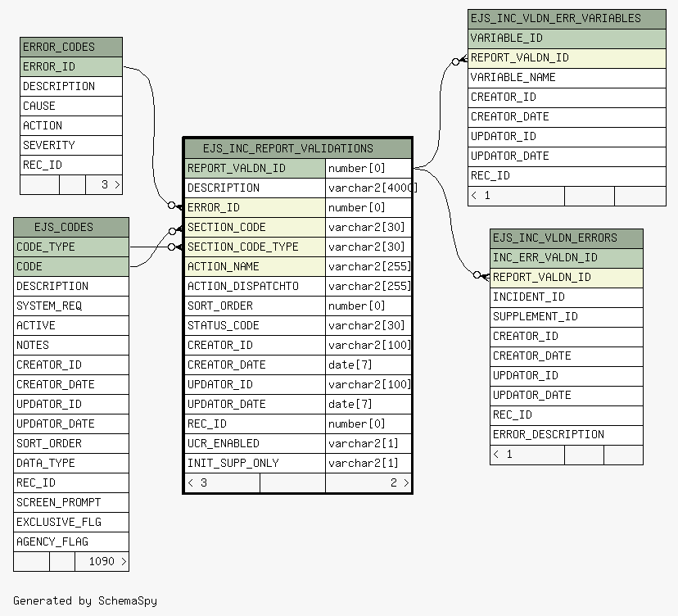
Task: Select the CAUSE column in ERROR_CODES
Action: [71, 106]
